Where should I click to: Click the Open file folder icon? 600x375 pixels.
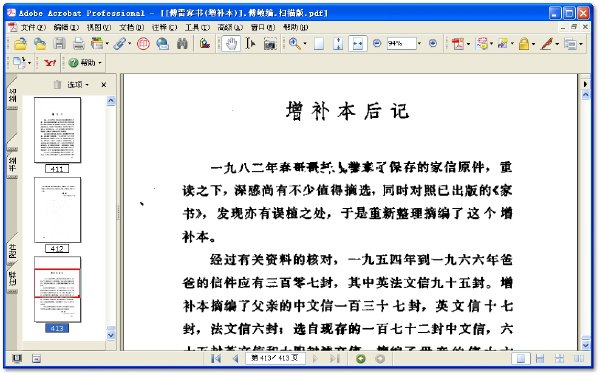(x=20, y=44)
